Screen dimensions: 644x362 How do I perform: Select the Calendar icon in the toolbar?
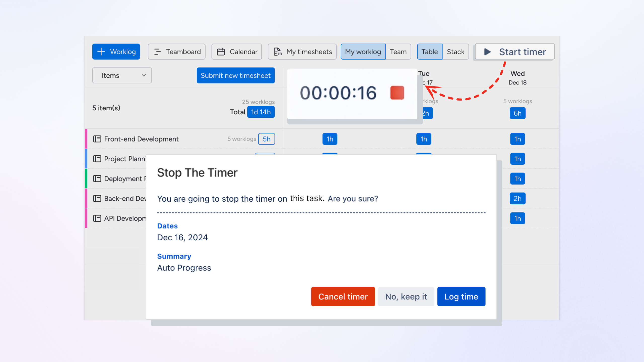click(x=221, y=52)
